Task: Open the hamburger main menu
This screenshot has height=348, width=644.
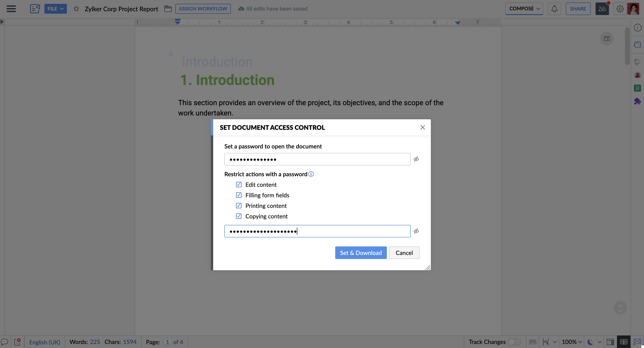Action: [x=11, y=9]
